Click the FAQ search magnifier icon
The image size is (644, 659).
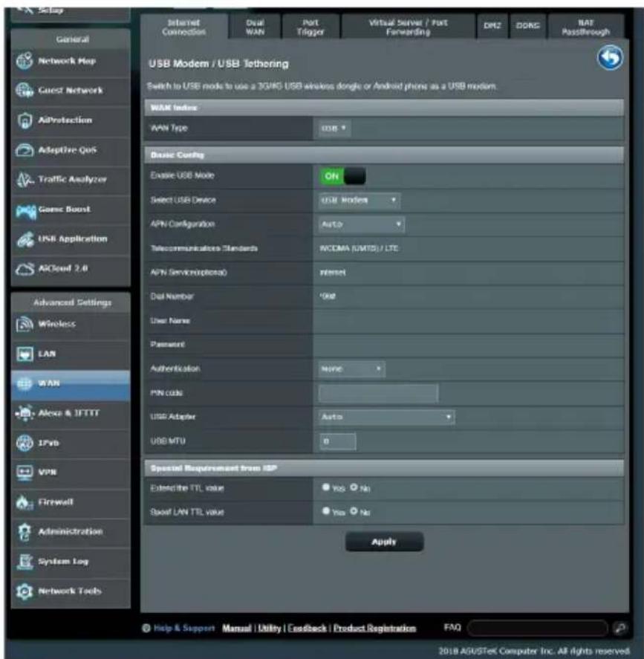(620, 629)
